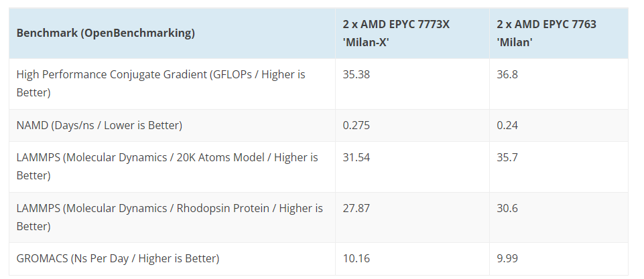Select the GROMACS Ns Per Day label
The height and width of the screenshot is (279, 644).
(118, 258)
